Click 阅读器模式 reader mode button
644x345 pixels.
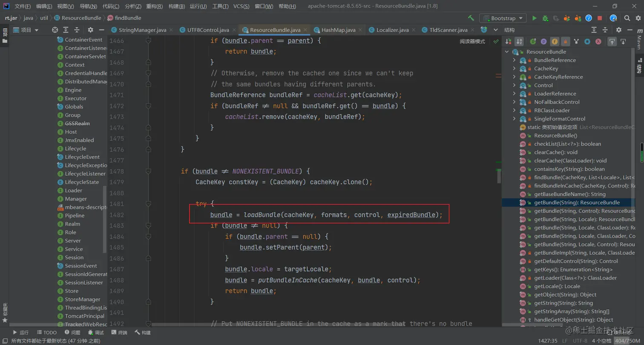click(x=472, y=42)
